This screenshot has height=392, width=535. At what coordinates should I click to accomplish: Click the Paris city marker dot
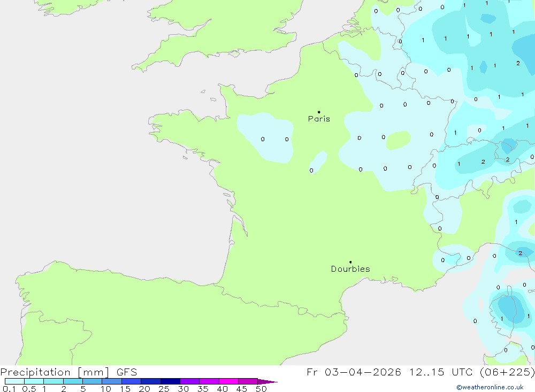point(319,112)
